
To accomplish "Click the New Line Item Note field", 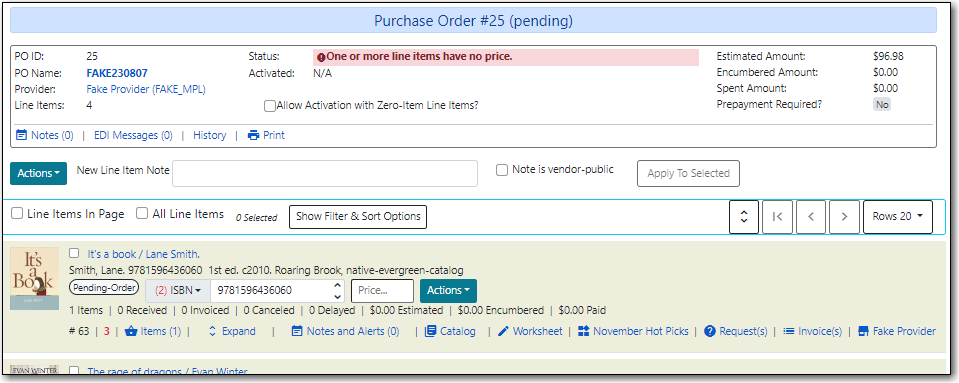I will (325, 173).
